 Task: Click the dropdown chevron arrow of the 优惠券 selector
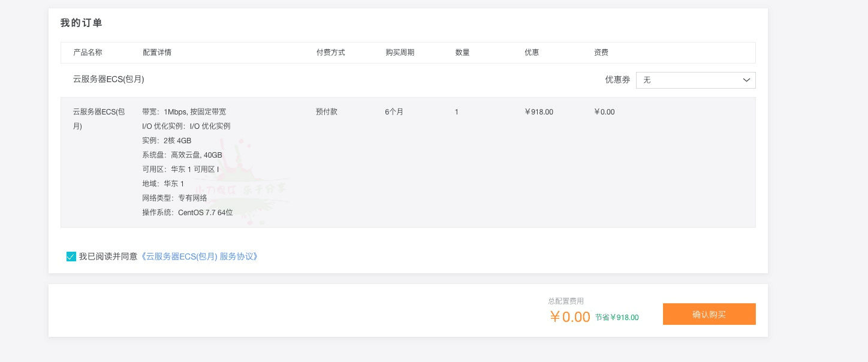tap(746, 80)
